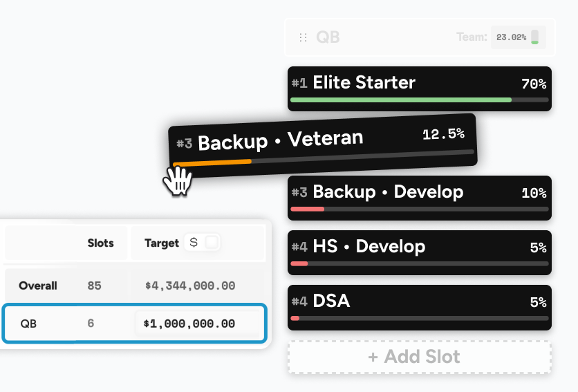
Task: Click the QB group drag handle
Action: (x=303, y=37)
